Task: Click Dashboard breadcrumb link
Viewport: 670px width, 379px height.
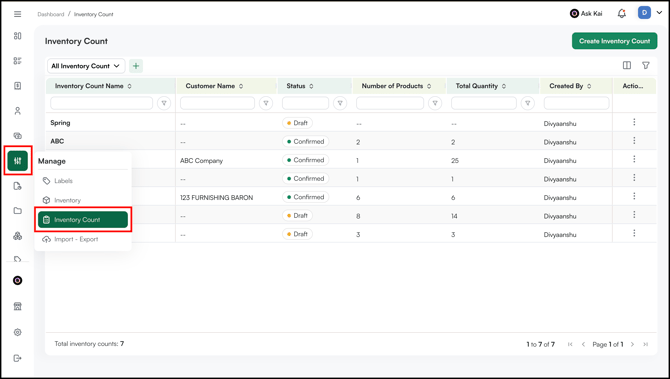Action: (x=50, y=14)
